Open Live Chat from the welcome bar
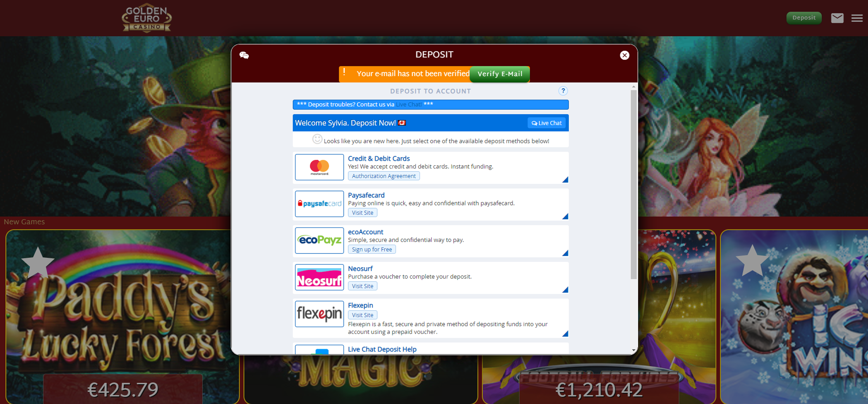868x404 pixels. 547,123
